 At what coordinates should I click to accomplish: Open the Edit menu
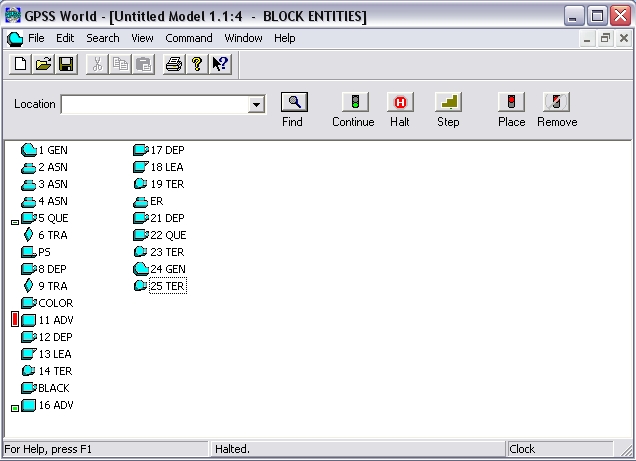tap(65, 38)
